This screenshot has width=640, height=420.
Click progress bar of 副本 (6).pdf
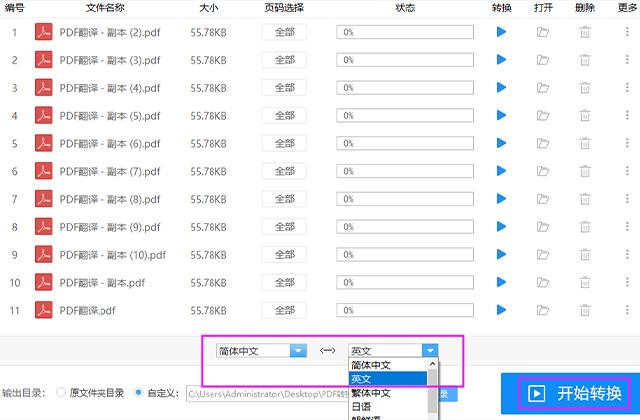click(405, 143)
